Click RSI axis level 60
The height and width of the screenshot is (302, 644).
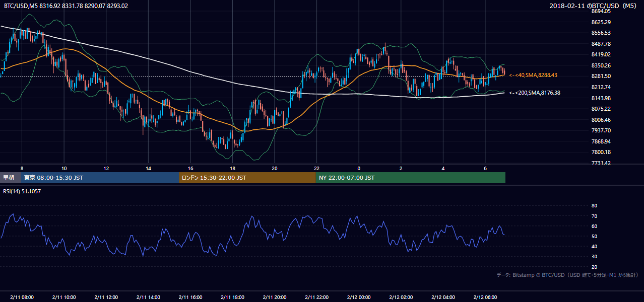tap(594, 226)
